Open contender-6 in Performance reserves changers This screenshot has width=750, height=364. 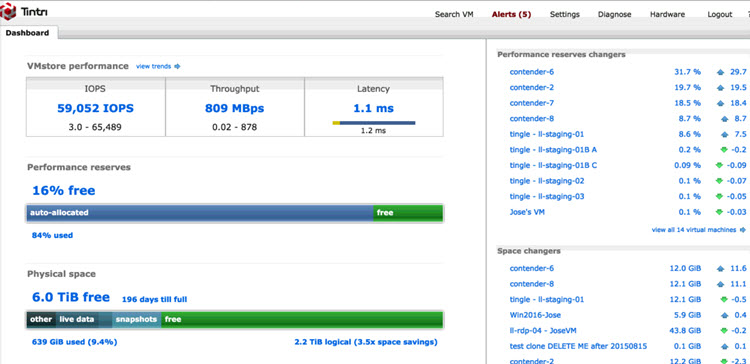531,72
